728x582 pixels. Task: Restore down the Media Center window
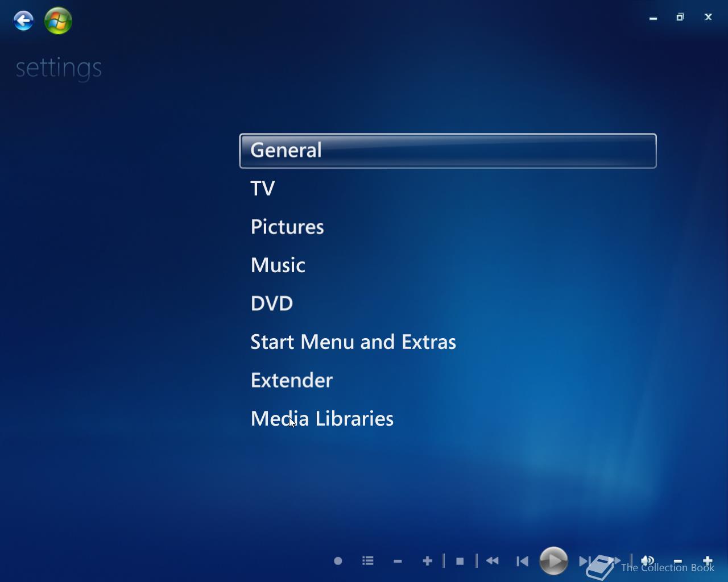(680, 18)
